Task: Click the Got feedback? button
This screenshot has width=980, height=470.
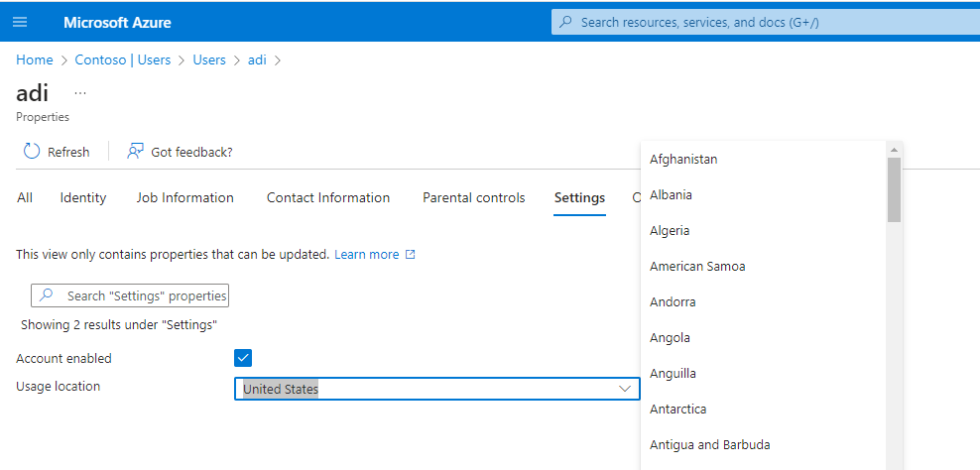Action: point(180,152)
